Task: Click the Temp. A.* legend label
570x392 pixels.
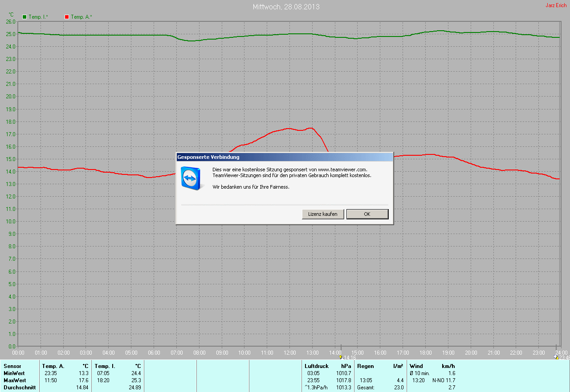Action: click(x=81, y=17)
